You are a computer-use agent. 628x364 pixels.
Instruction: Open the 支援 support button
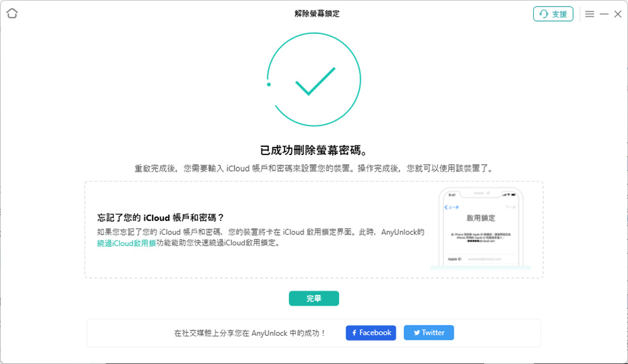[553, 14]
